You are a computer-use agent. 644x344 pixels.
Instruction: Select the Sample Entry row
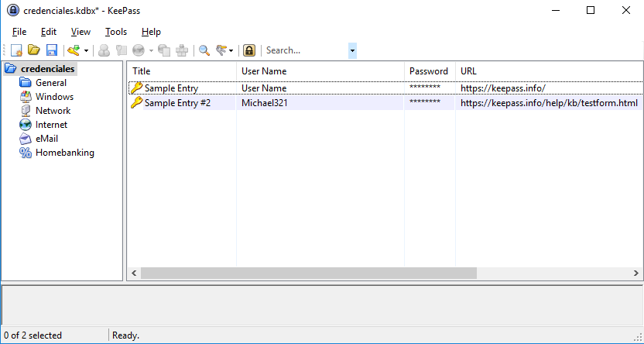[x=171, y=88]
